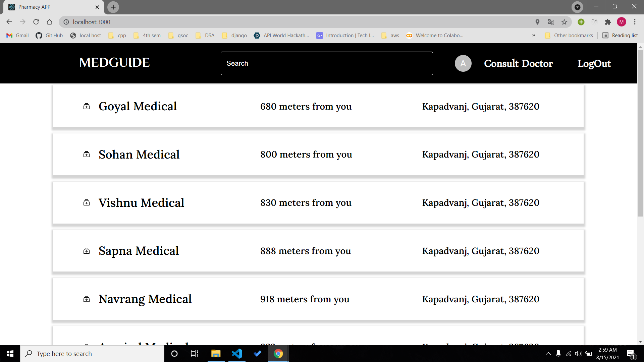Reload the localhost page
The width and height of the screenshot is (644, 362).
tap(36, 22)
